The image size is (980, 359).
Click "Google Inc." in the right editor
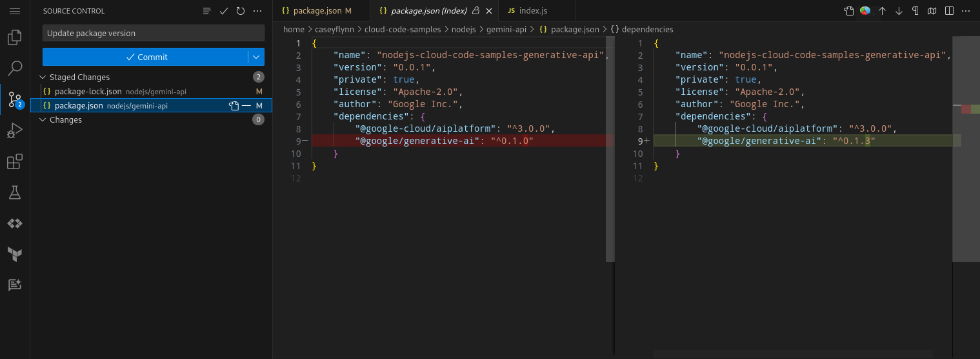click(x=765, y=104)
